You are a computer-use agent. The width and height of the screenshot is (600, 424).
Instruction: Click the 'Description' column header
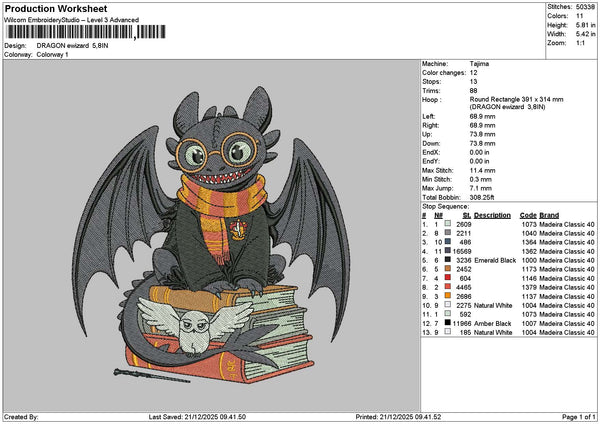click(x=492, y=215)
